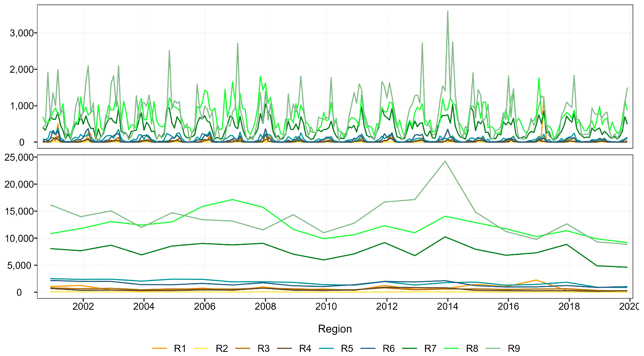Click the 2008 x-axis tick label
Viewport: 644px width, 356px height.
click(x=265, y=306)
